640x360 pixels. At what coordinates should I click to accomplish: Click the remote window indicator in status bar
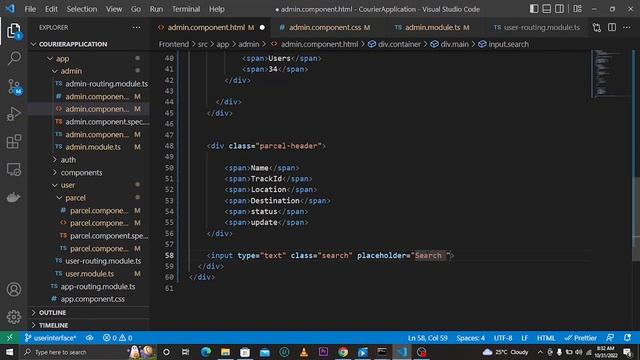(x=10, y=338)
